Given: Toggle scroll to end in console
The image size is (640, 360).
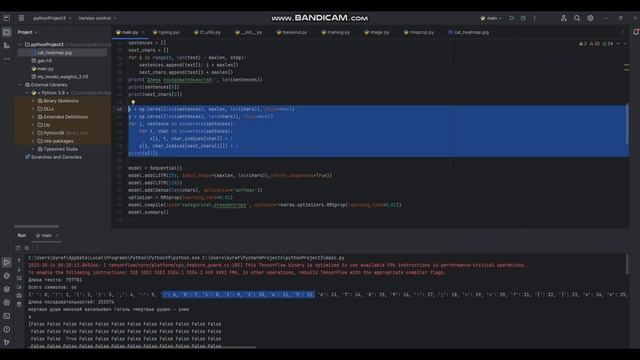Looking at the screenshot, I should (19, 287).
